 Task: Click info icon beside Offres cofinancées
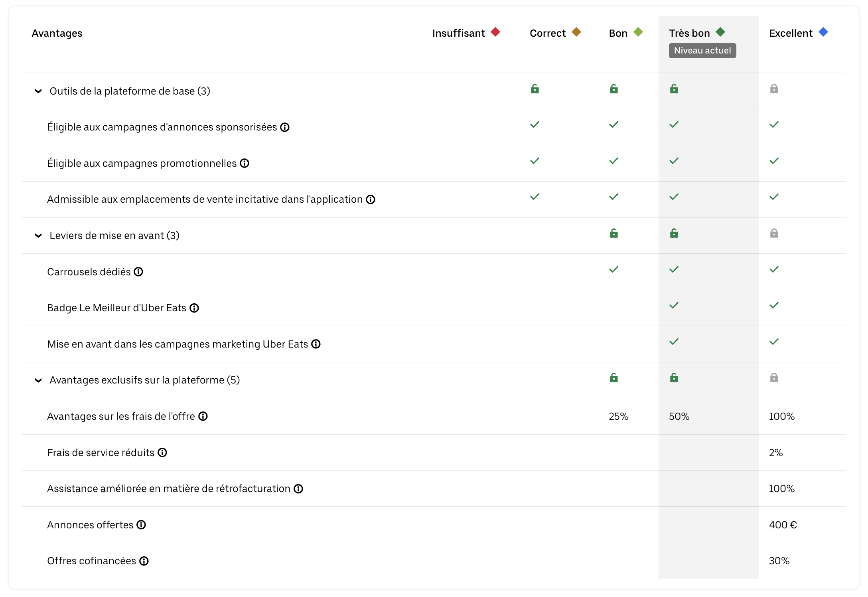144,561
